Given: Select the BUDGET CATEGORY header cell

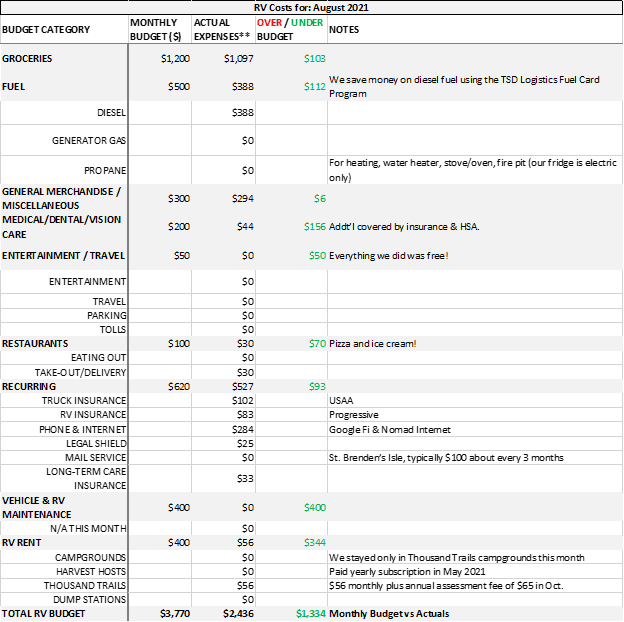Looking at the screenshot, I should pos(46,30).
